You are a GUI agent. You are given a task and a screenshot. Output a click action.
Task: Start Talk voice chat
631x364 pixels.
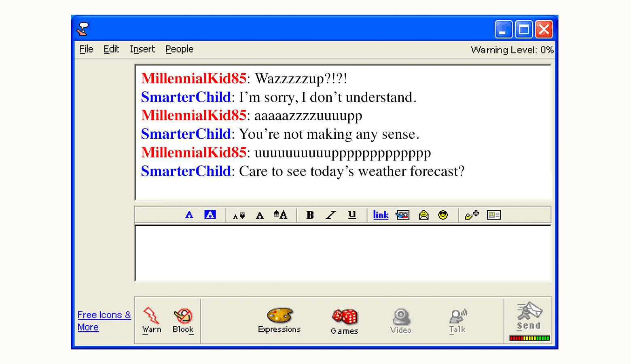click(x=458, y=322)
